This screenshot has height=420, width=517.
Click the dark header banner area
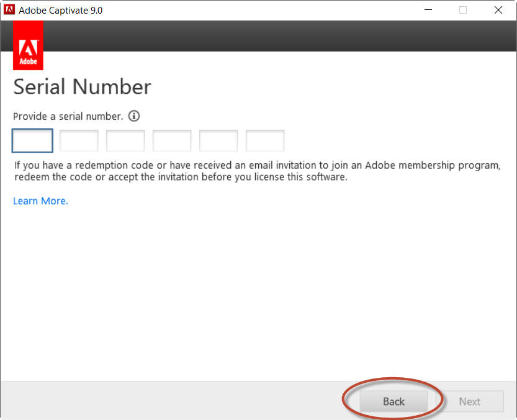tap(279, 36)
